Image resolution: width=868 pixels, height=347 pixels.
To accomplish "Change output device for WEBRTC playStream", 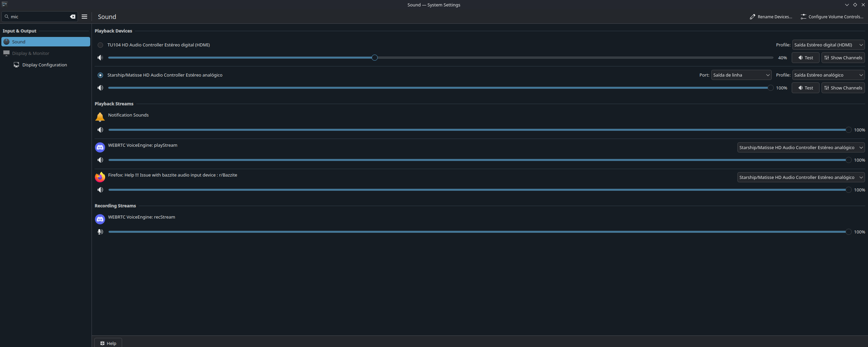I will click(x=801, y=147).
